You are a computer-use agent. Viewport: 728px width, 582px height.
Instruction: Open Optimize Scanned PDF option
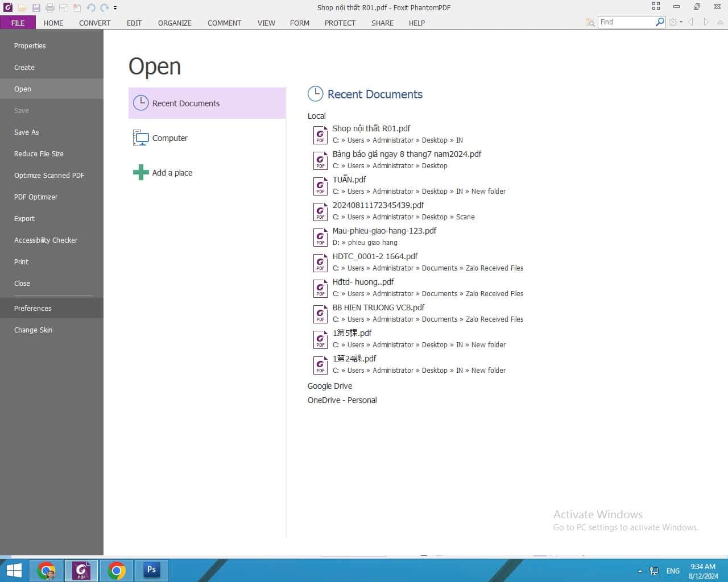(x=52, y=176)
